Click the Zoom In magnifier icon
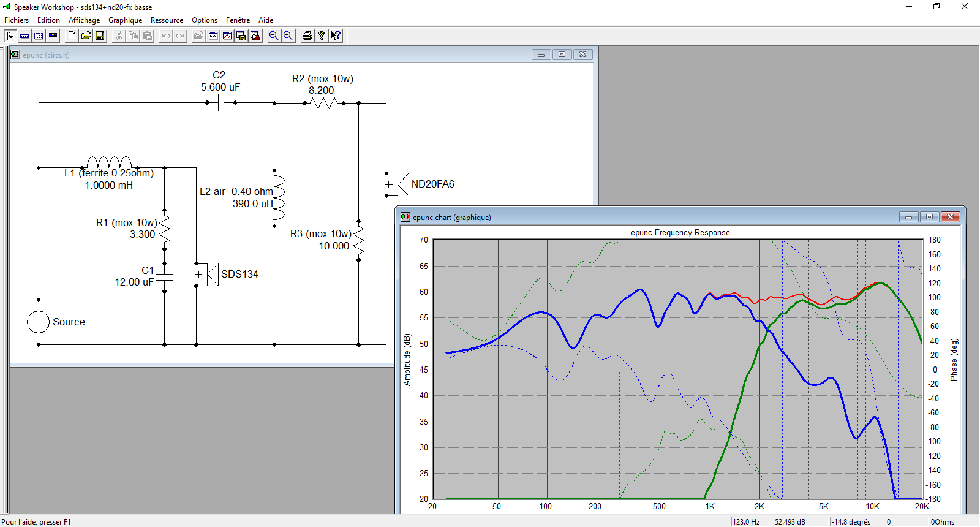 pos(274,36)
